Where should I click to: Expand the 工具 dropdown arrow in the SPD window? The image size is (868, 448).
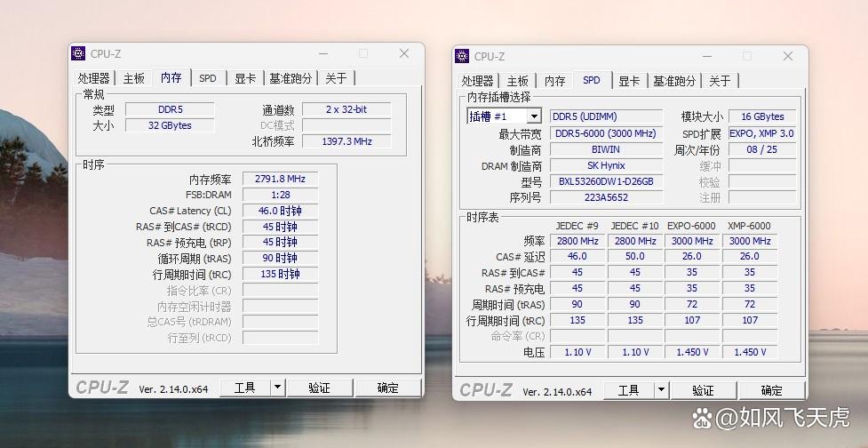coord(661,390)
